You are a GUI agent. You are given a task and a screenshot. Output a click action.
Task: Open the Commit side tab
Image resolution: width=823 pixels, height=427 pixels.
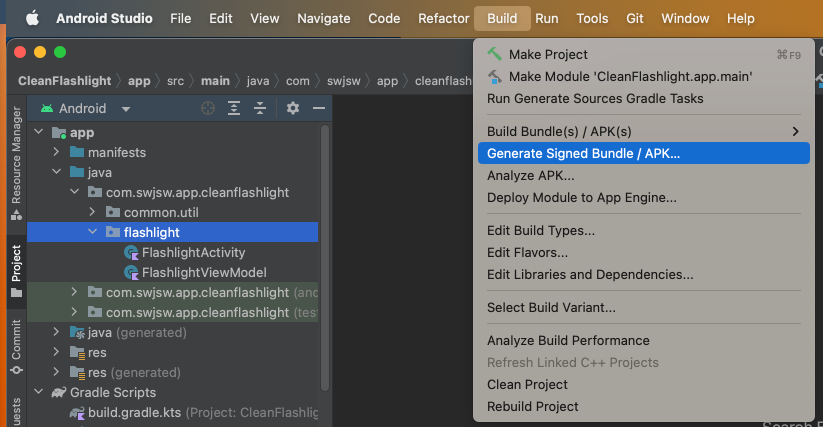point(16,346)
